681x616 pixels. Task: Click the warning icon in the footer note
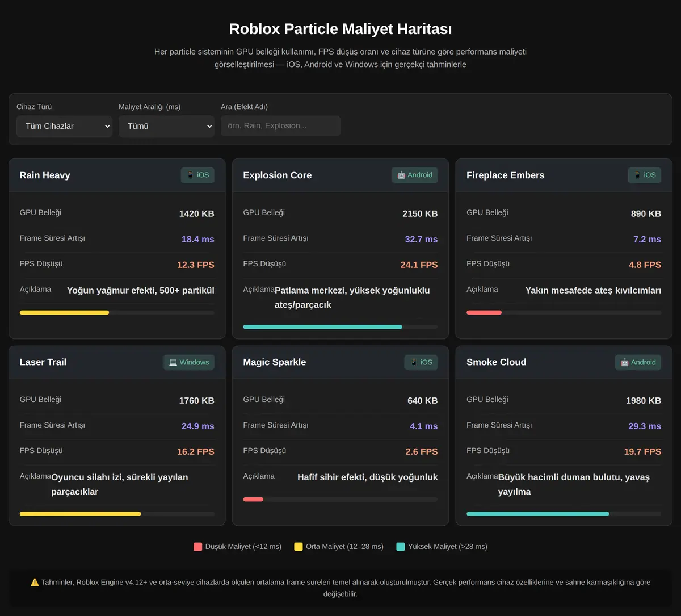35,582
